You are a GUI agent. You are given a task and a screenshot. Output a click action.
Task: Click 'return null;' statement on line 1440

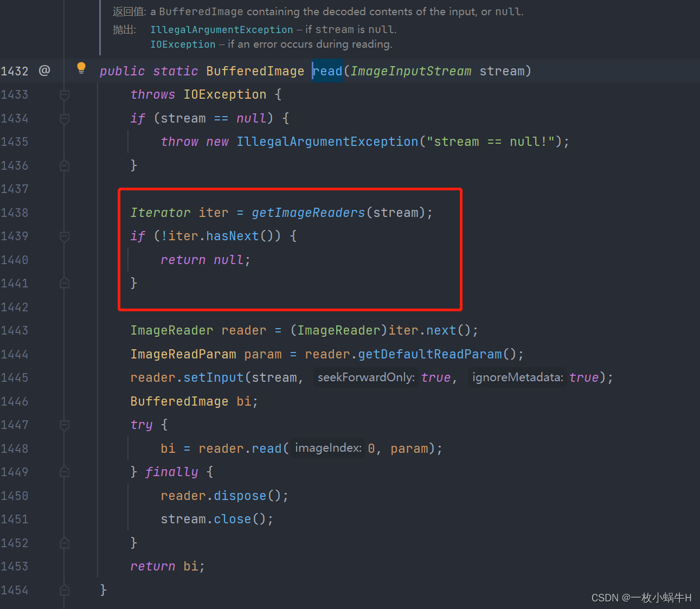coord(205,260)
